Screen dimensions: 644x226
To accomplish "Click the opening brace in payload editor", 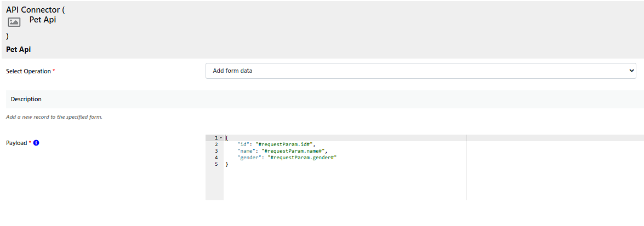I will (x=227, y=138).
